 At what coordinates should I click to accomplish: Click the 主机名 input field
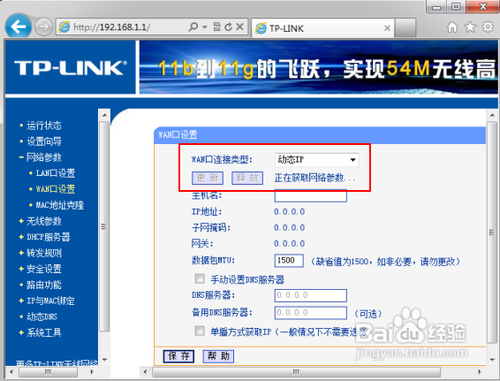(311, 195)
